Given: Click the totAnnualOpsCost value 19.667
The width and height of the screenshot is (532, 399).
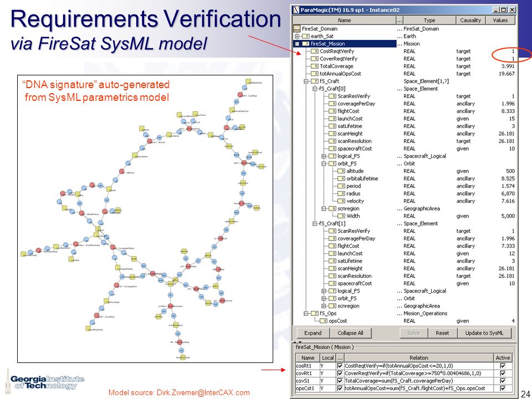Looking at the screenshot, I should coord(506,74).
